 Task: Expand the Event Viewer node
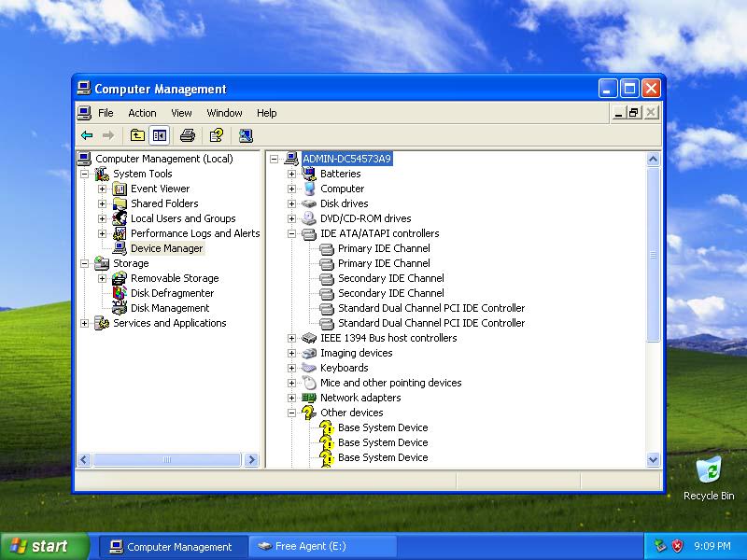point(102,189)
